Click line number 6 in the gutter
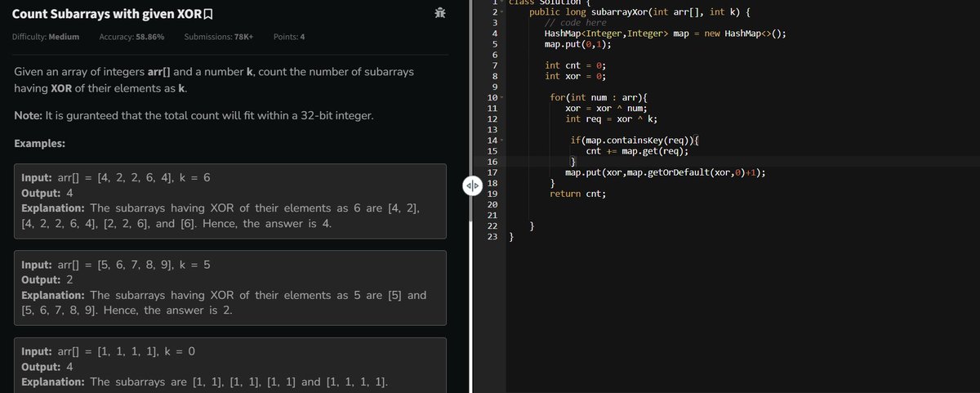 tap(494, 55)
